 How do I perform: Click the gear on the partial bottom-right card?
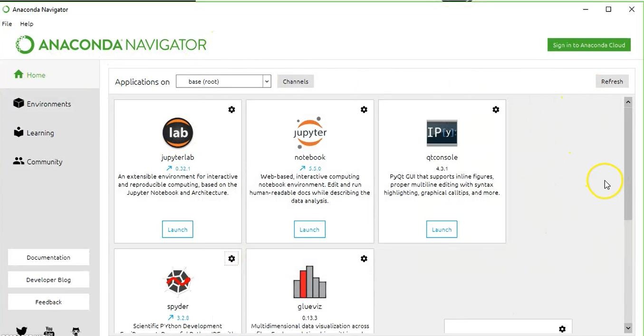pos(562,329)
